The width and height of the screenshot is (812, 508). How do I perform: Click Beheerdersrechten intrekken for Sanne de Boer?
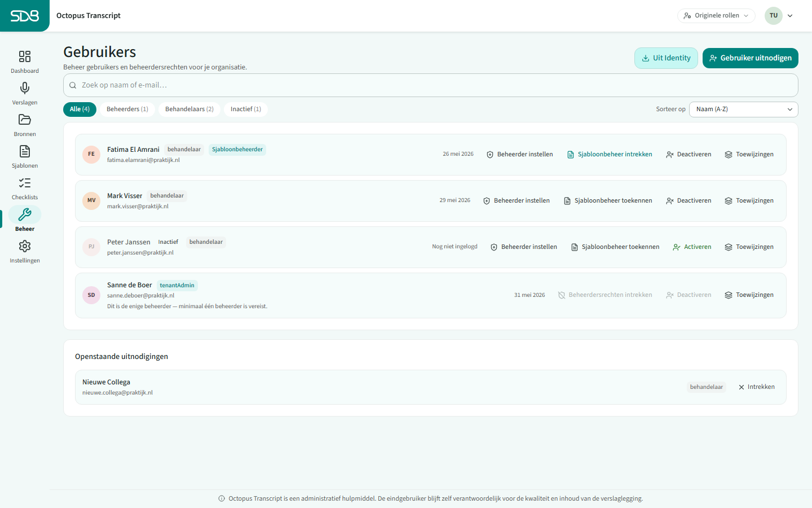[x=605, y=295]
